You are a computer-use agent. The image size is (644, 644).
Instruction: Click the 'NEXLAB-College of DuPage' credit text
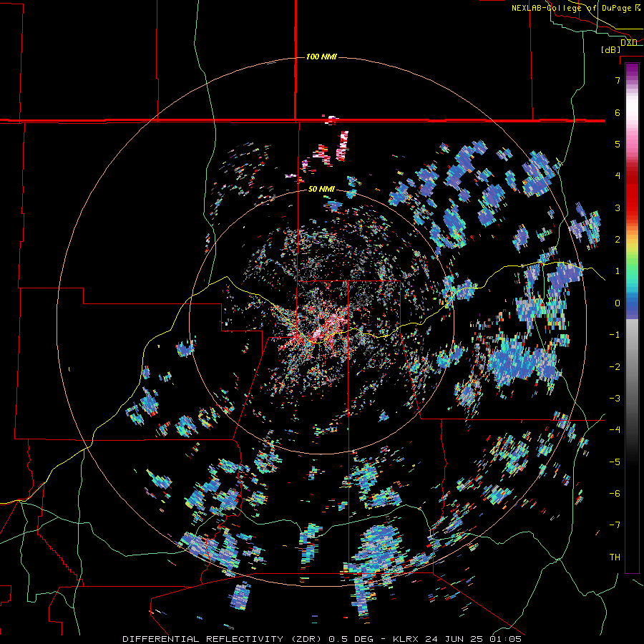[x=572, y=8]
